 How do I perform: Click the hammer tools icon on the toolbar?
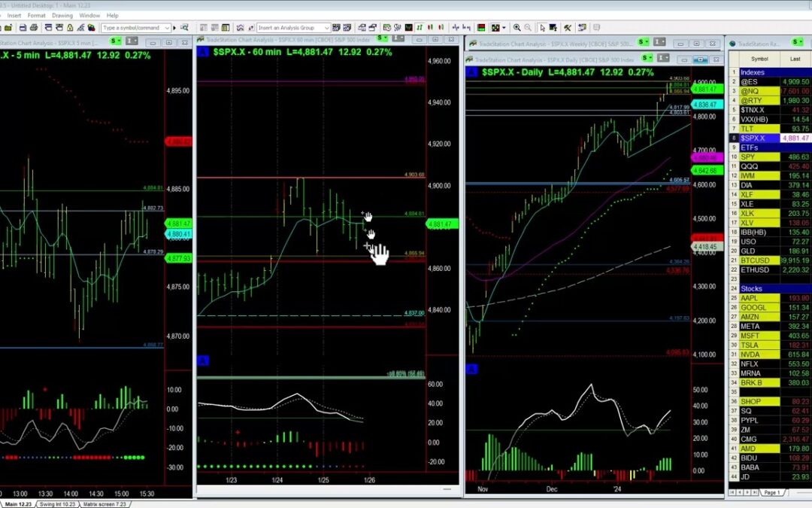568,27
